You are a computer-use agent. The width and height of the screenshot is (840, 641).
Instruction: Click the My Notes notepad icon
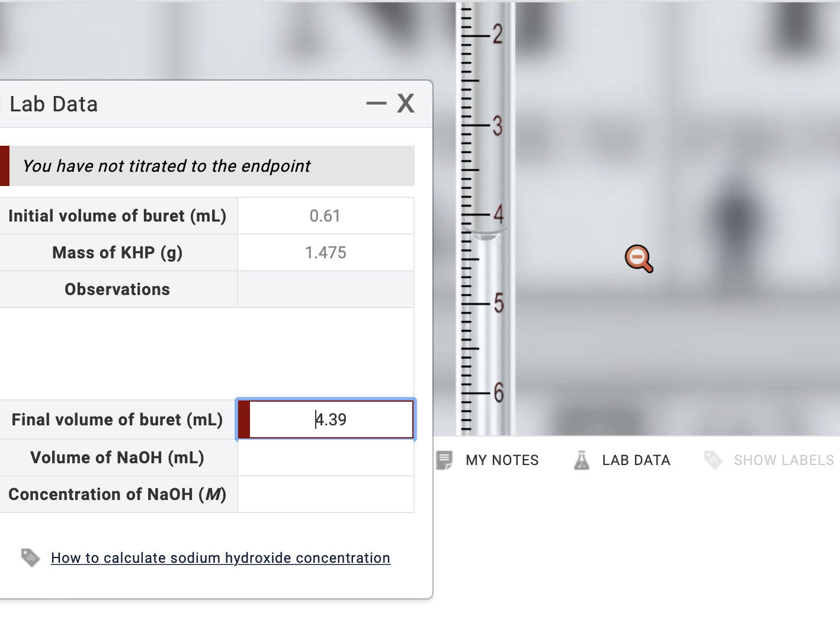443,460
